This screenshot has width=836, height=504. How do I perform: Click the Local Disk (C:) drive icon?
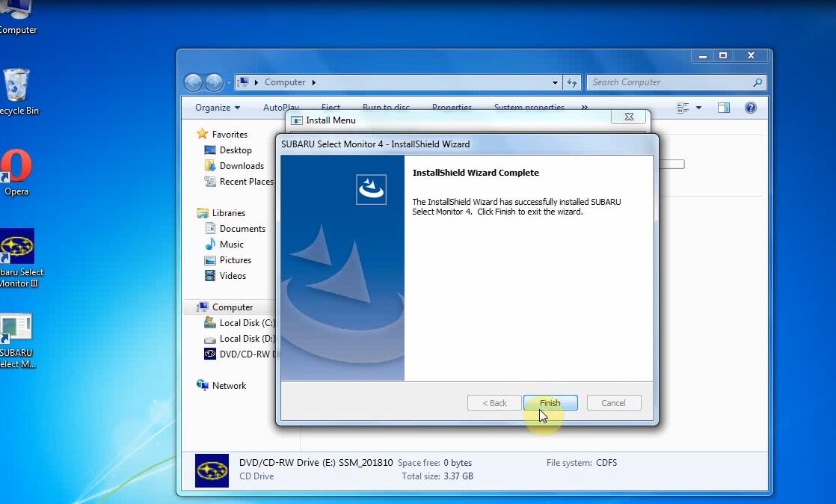(210, 323)
